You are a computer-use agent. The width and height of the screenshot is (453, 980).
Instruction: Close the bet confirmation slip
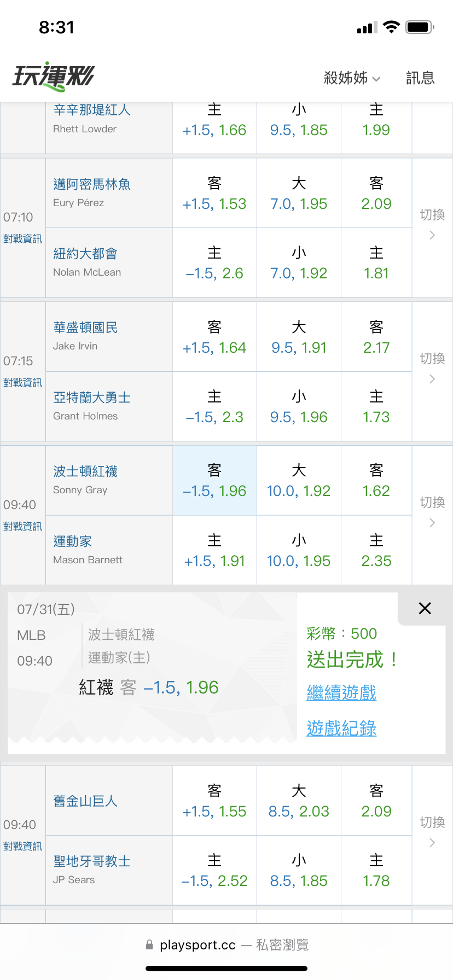pyautogui.click(x=425, y=608)
